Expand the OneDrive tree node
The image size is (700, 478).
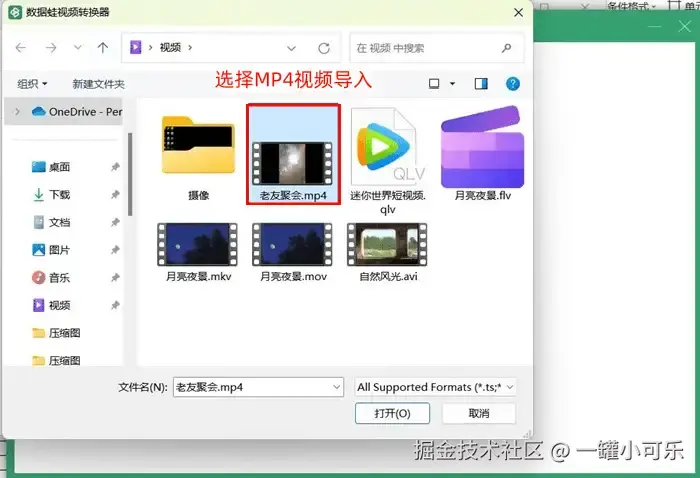click(x=17, y=112)
